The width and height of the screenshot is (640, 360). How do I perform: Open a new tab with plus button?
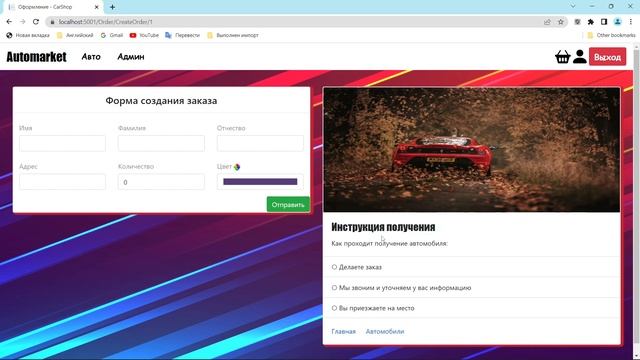(112, 7)
